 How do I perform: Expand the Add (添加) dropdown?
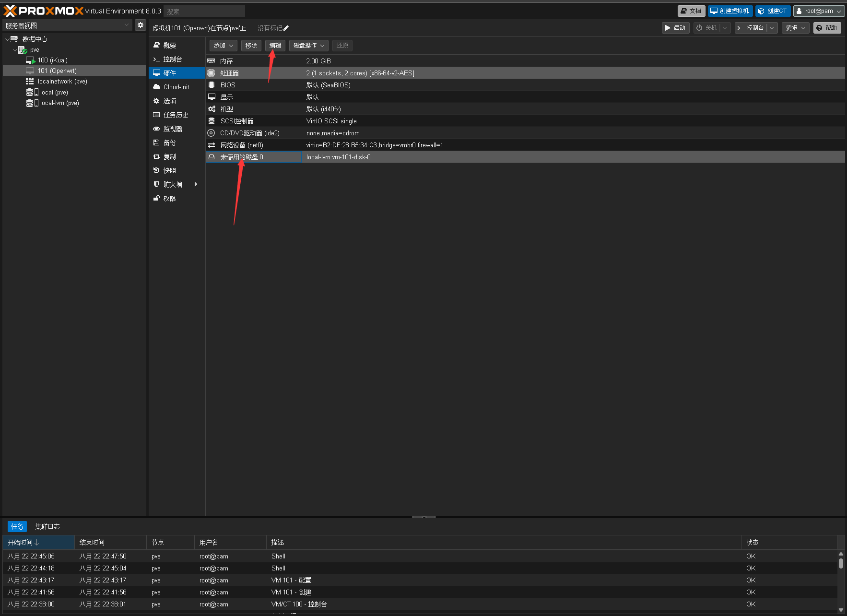pos(223,46)
